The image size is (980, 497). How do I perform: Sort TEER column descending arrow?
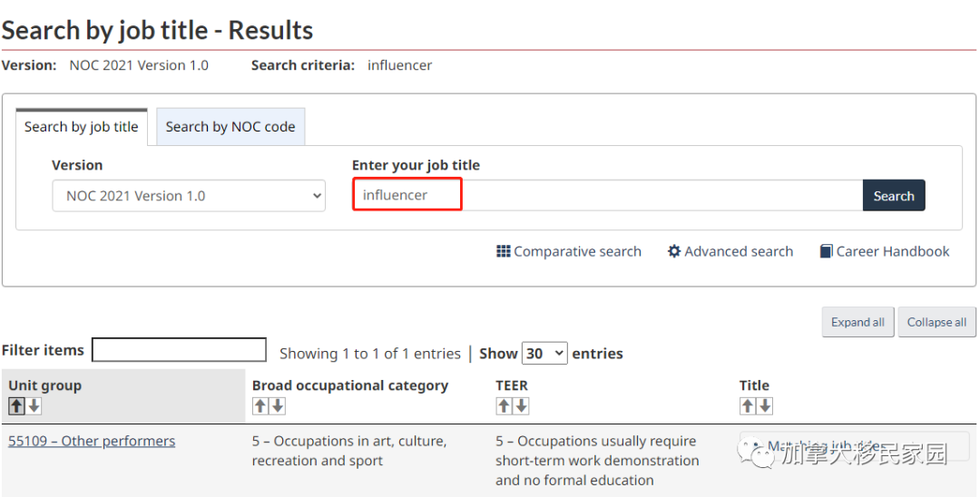521,406
